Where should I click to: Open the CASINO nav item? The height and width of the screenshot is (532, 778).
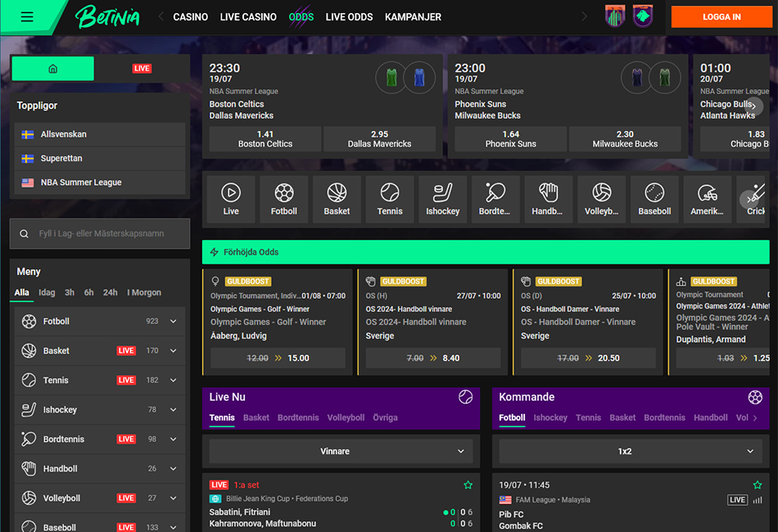tap(191, 17)
